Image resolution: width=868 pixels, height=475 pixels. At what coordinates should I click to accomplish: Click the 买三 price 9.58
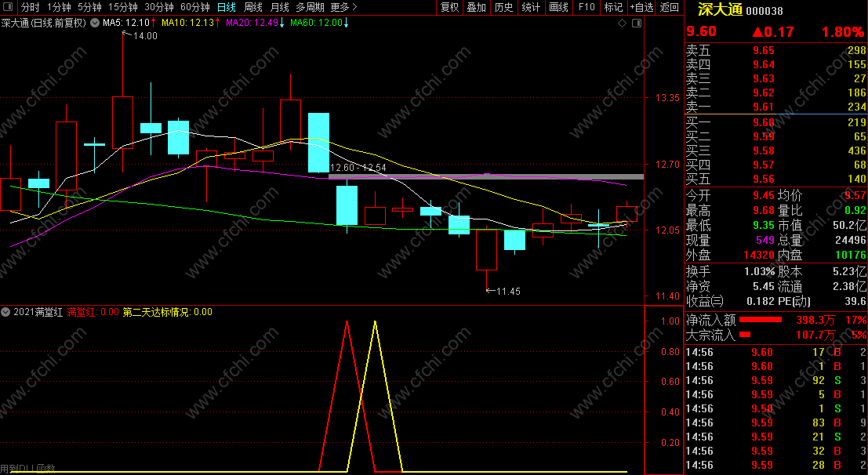click(764, 150)
